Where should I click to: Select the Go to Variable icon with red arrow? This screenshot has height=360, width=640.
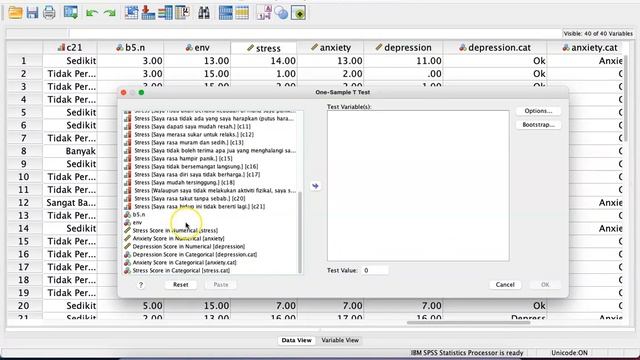point(148,13)
